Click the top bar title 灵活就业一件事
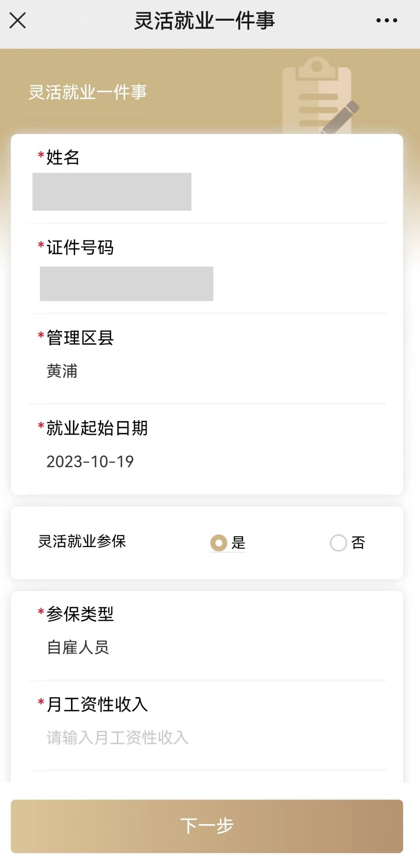The width and height of the screenshot is (420, 868). pyautogui.click(x=205, y=21)
